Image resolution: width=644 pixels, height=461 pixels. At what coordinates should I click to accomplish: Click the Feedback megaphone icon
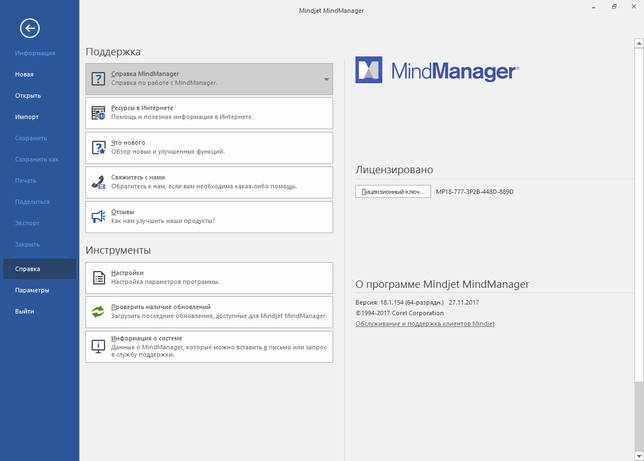coord(98,217)
